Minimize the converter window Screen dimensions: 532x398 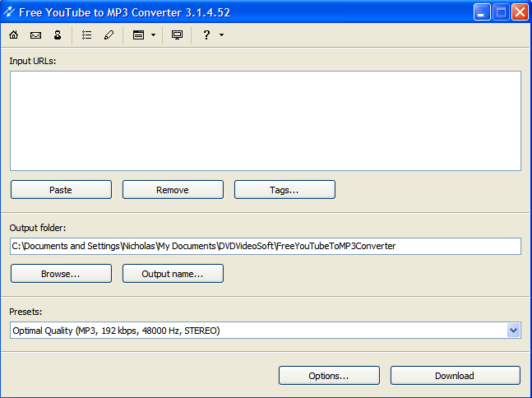click(482, 12)
